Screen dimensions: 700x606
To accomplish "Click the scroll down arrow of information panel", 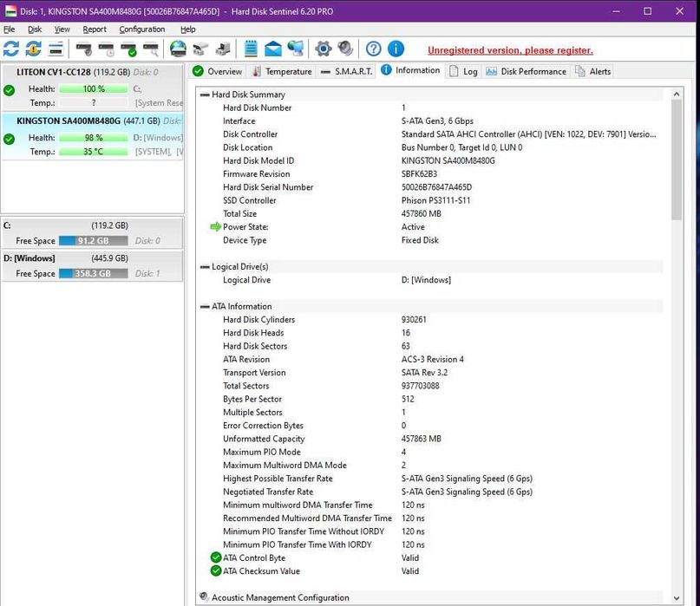I will click(677, 598).
